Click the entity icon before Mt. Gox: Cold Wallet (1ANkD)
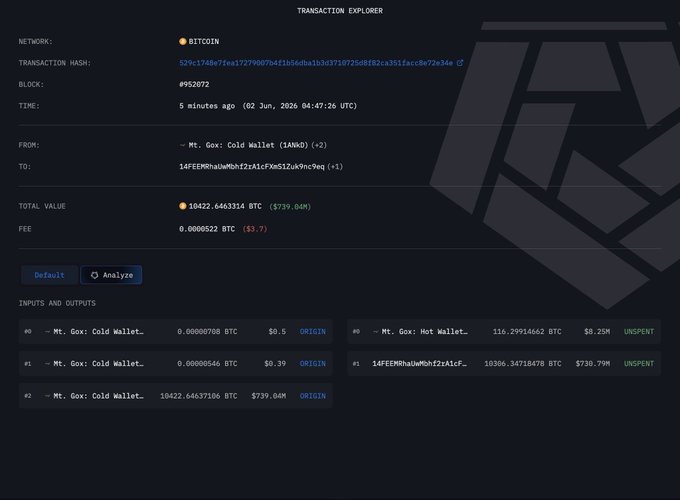This screenshot has width=680, height=500. pos(182,145)
